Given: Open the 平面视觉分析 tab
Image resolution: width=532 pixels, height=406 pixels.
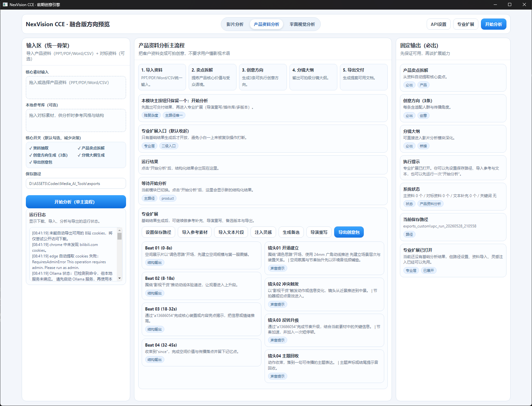Looking at the screenshot, I should click(302, 24).
